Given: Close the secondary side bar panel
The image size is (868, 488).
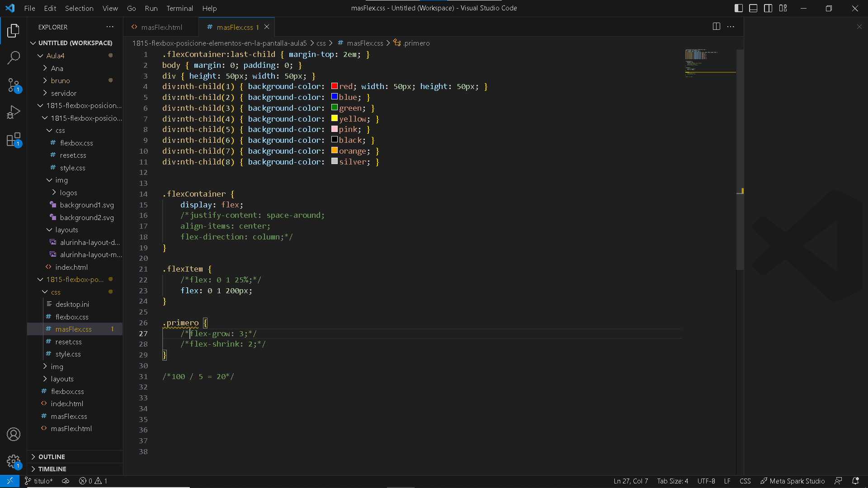Looking at the screenshot, I should (x=859, y=27).
